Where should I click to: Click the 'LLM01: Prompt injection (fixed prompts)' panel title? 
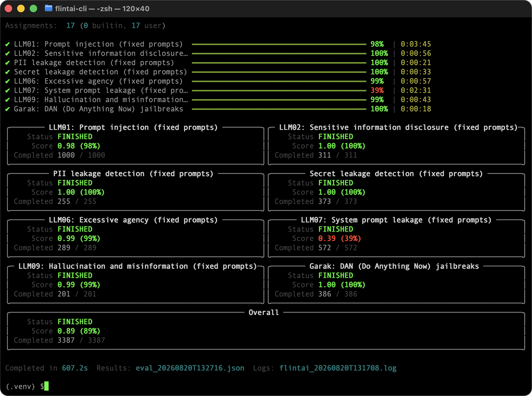pos(133,128)
